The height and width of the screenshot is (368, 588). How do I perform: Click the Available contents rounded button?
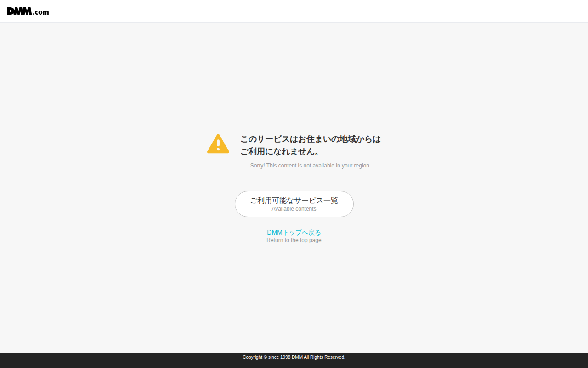pyautogui.click(x=294, y=204)
